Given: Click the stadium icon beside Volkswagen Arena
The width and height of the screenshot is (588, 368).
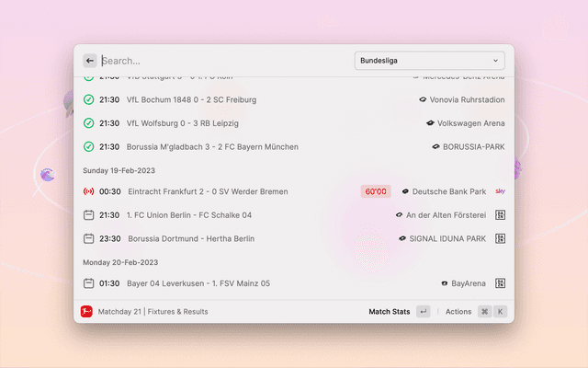Looking at the screenshot, I should pos(430,123).
